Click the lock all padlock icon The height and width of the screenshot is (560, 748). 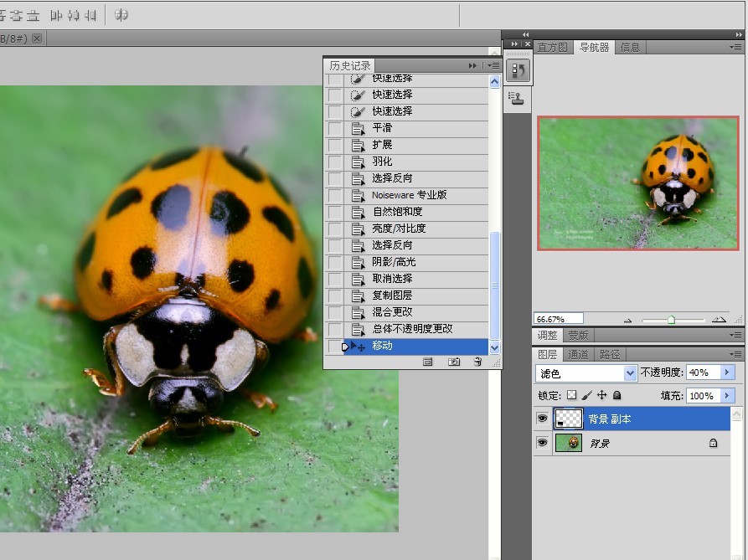(x=616, y=395)
